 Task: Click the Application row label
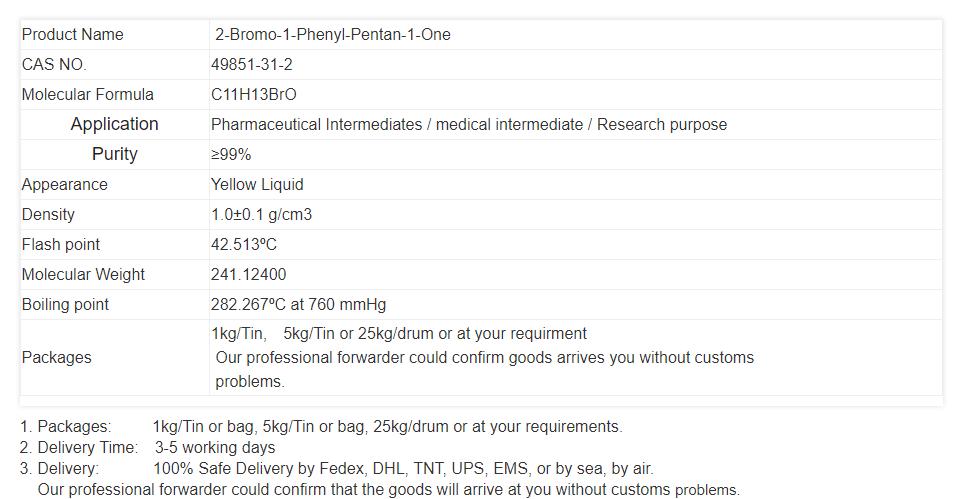pos(114,124)
